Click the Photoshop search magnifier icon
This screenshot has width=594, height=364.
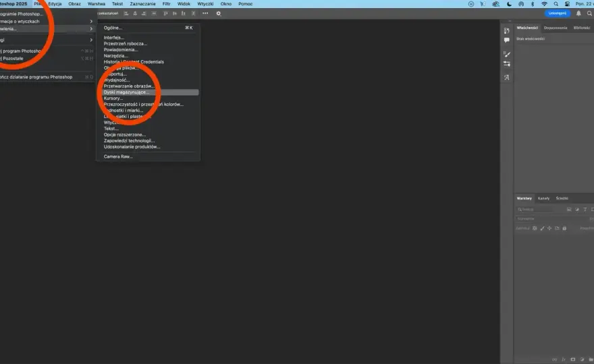(x=589, y=13)
